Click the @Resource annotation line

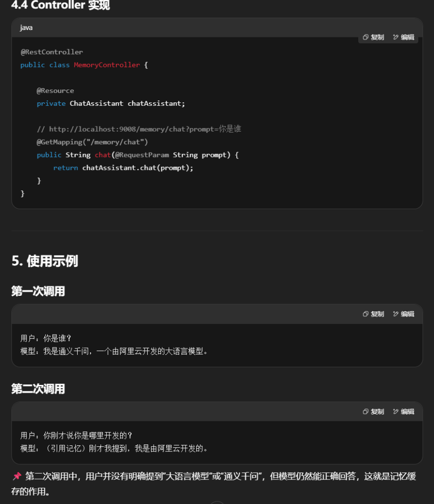(55, 91)
